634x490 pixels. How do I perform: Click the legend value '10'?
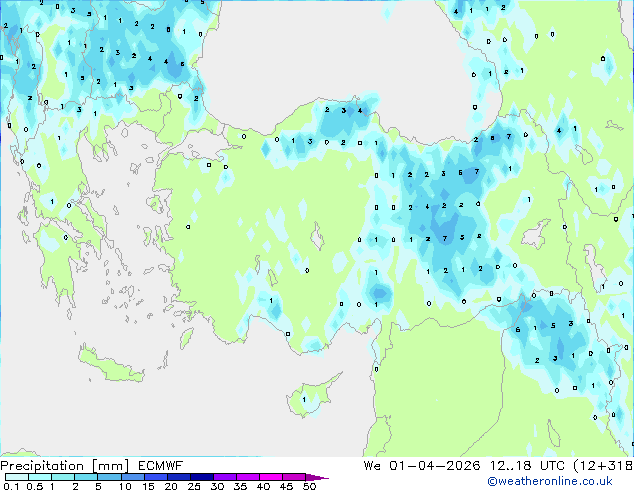point(125,486)
